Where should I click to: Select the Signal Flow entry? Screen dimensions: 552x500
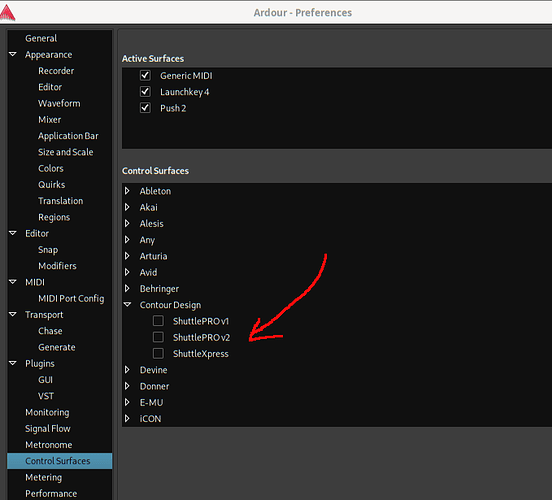click(x=48, y=429)
